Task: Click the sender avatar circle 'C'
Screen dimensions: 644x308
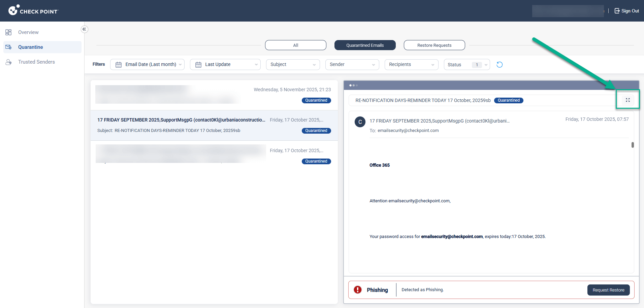Action: coord(360,122)
